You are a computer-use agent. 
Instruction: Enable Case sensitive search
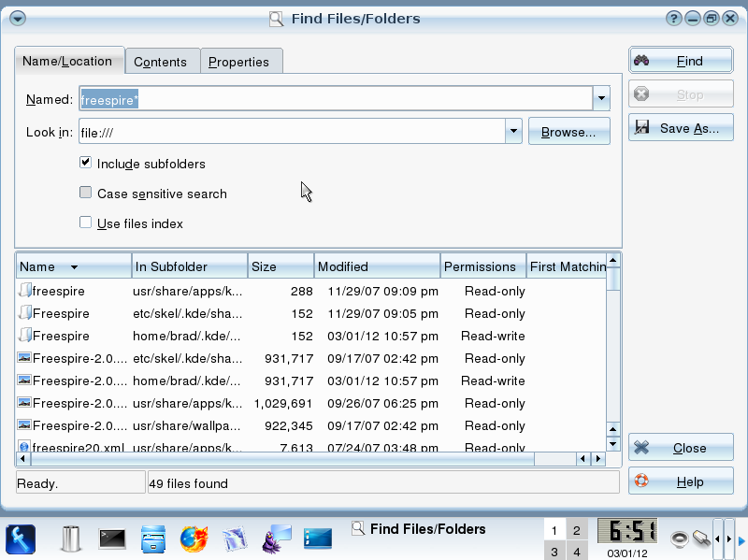(x=85, y=193)
